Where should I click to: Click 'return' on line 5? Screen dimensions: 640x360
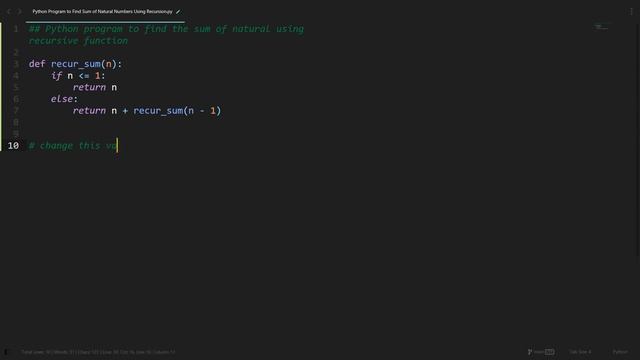point(89,87)
